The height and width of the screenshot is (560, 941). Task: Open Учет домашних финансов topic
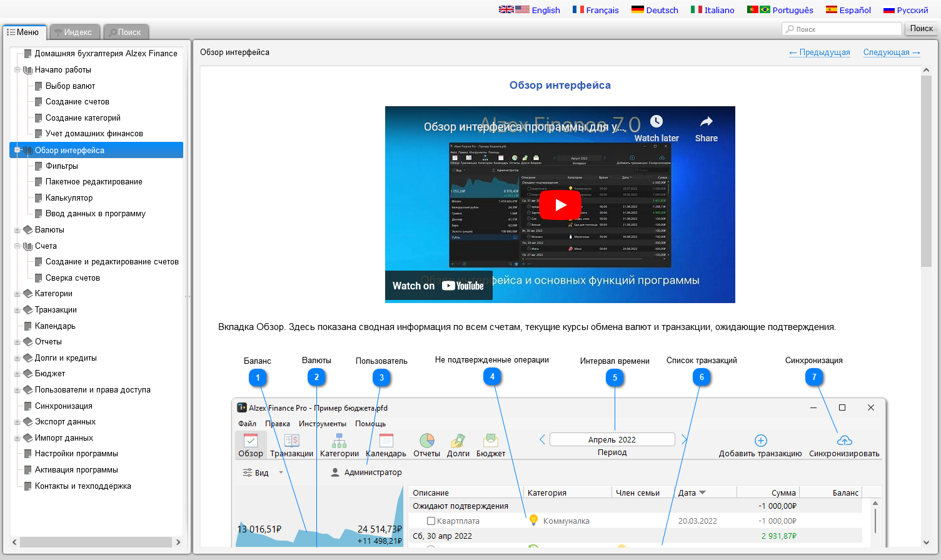point(94,133)
